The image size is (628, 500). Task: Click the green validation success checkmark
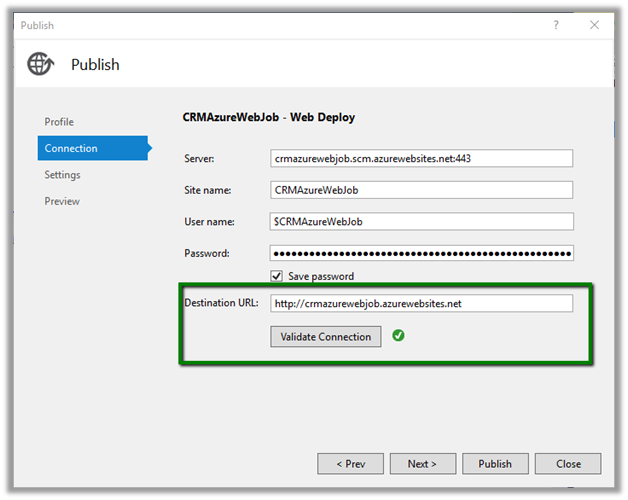pyautogui.click(x=399, y=336)
